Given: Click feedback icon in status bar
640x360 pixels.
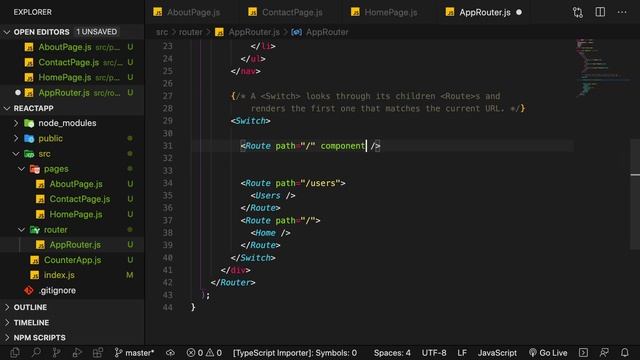Looking at the screenshot, I should click(604, 353).
